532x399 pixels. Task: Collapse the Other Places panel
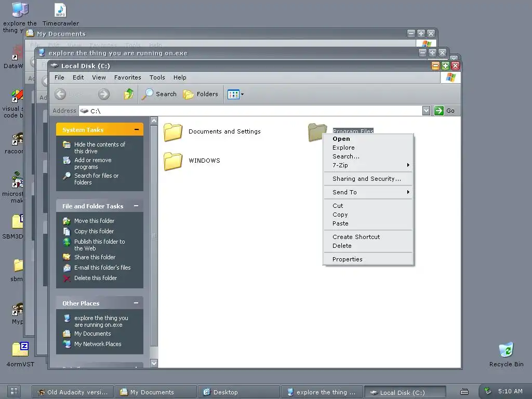[x=136, y=303]
